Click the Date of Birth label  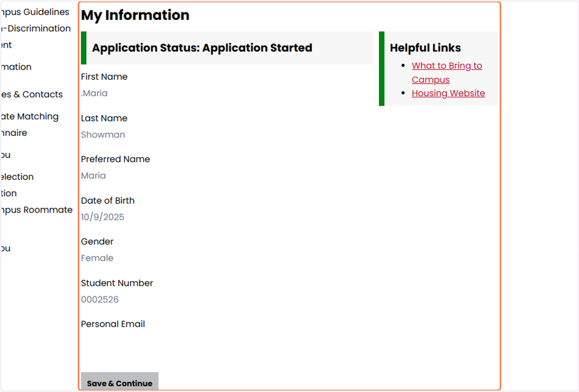click(x=108, y=201)
